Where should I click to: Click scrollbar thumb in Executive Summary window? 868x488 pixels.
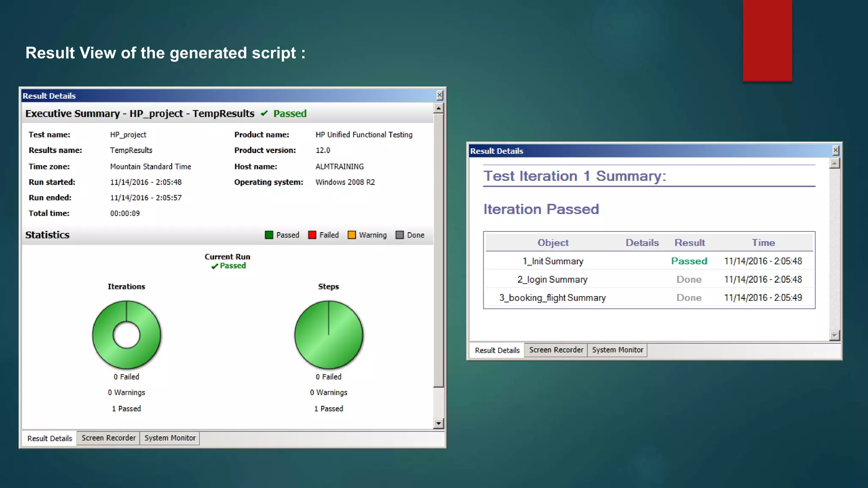(439, 250)
